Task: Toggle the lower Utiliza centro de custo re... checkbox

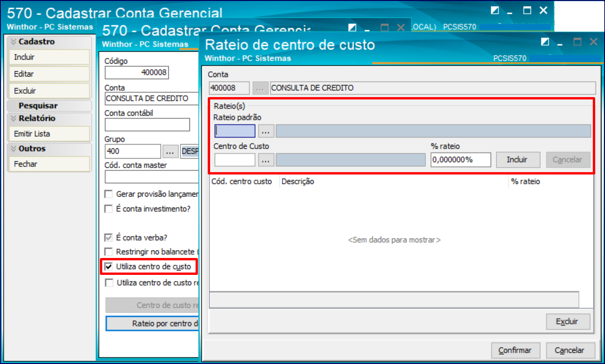Action: (109, 282)
